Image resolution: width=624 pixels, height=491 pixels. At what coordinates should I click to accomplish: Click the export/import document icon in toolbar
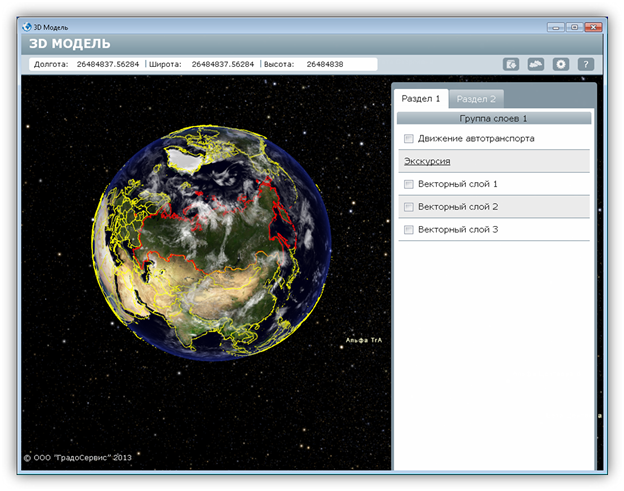click(511, 64)
